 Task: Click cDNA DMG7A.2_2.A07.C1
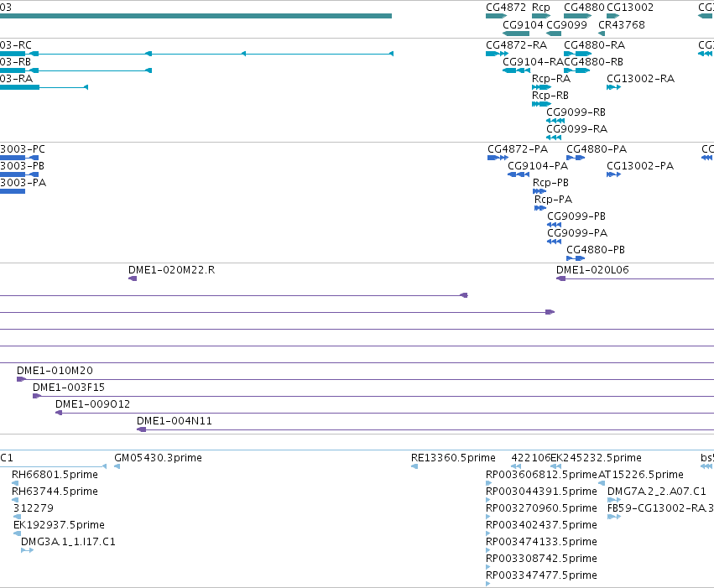[x=614, y=500]
